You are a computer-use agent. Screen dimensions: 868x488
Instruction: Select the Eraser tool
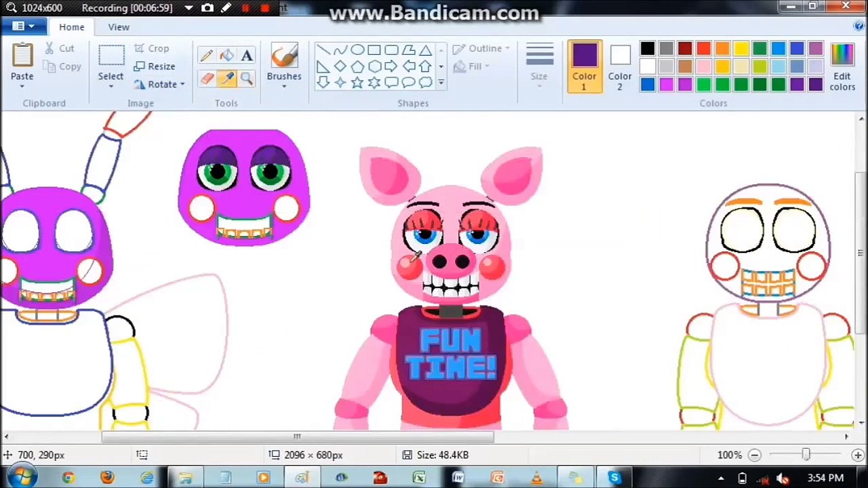pos(207,79)
